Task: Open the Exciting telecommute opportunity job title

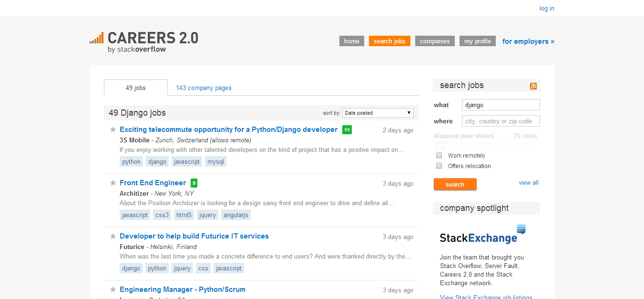Action: click(228, 130)
